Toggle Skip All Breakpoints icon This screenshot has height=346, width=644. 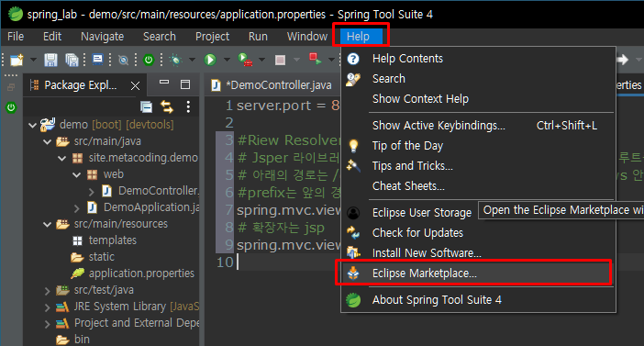[x=123, y=60]
